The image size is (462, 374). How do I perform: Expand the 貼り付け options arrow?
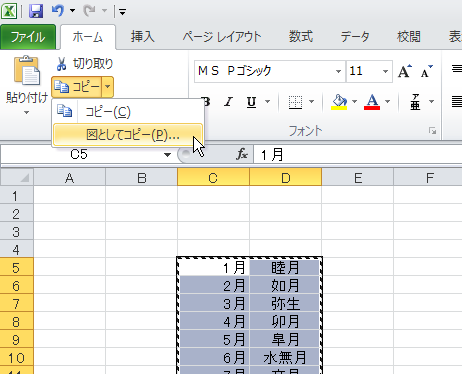[27, 113]
